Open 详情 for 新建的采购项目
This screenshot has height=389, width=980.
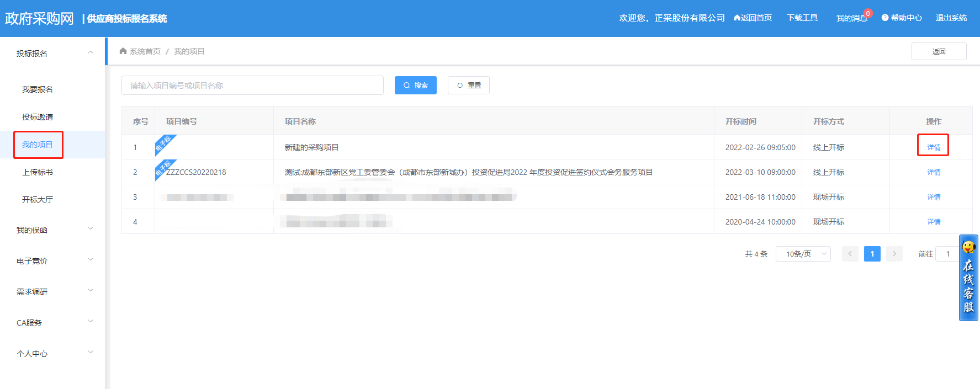(934, 147)
